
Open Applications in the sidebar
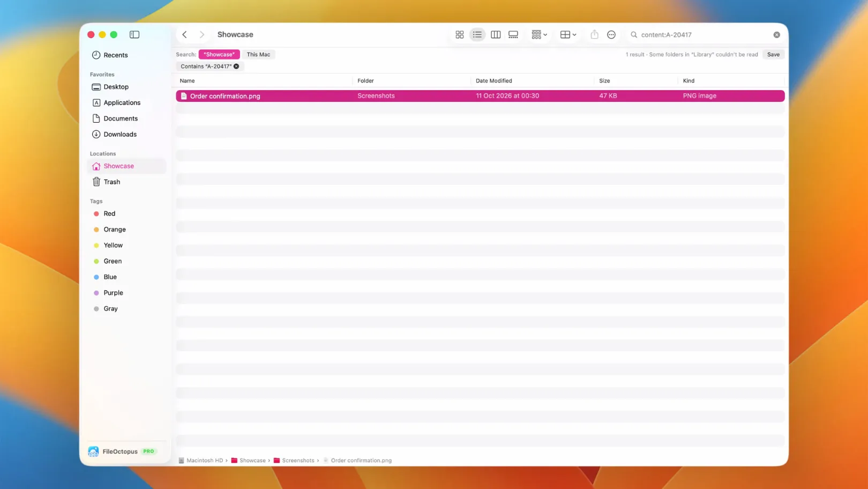[x=126, y=102]
